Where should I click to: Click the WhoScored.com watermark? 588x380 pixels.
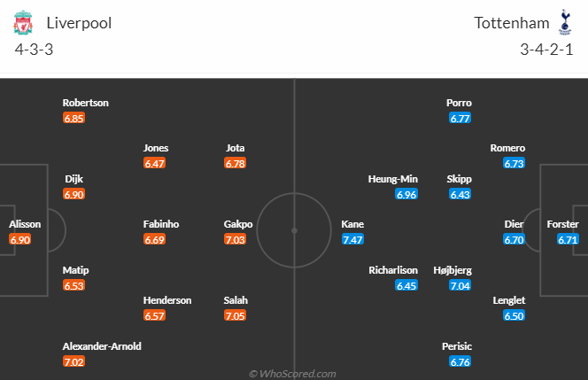tap(293, 374)
